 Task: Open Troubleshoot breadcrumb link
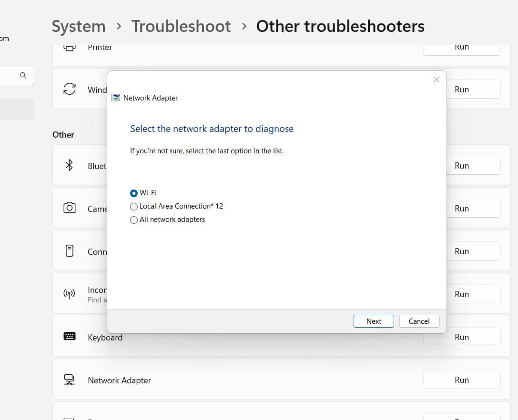coord(181,26)
